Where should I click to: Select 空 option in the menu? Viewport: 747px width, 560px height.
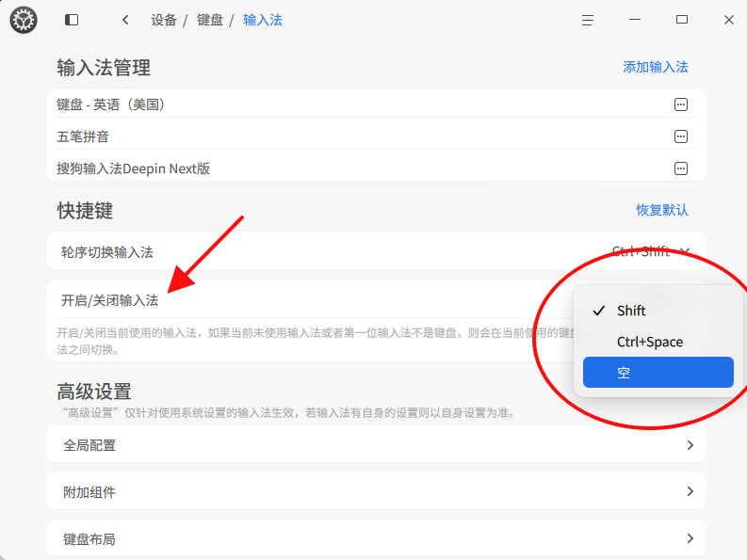click(x=658, y=372)
